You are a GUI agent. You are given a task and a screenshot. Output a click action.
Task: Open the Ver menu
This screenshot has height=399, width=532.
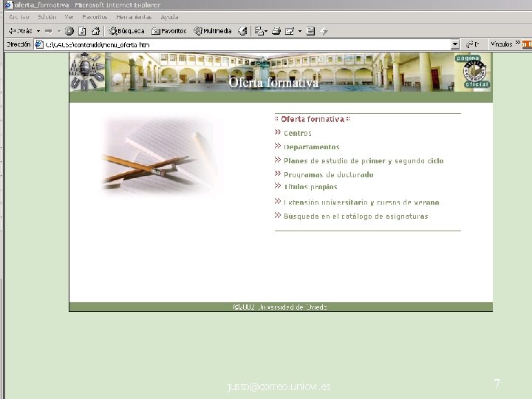point(69,17)
